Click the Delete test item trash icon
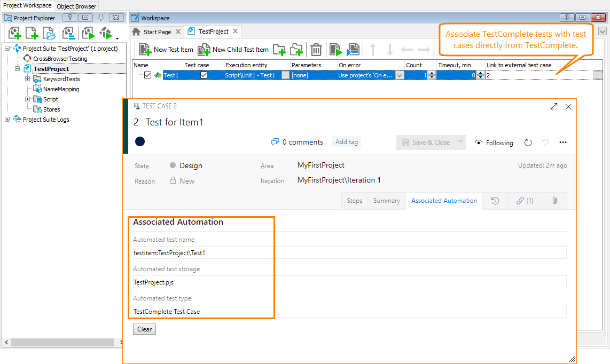This screenshot has height=364, width=610. pyautogui.click(x=316, y=50)
